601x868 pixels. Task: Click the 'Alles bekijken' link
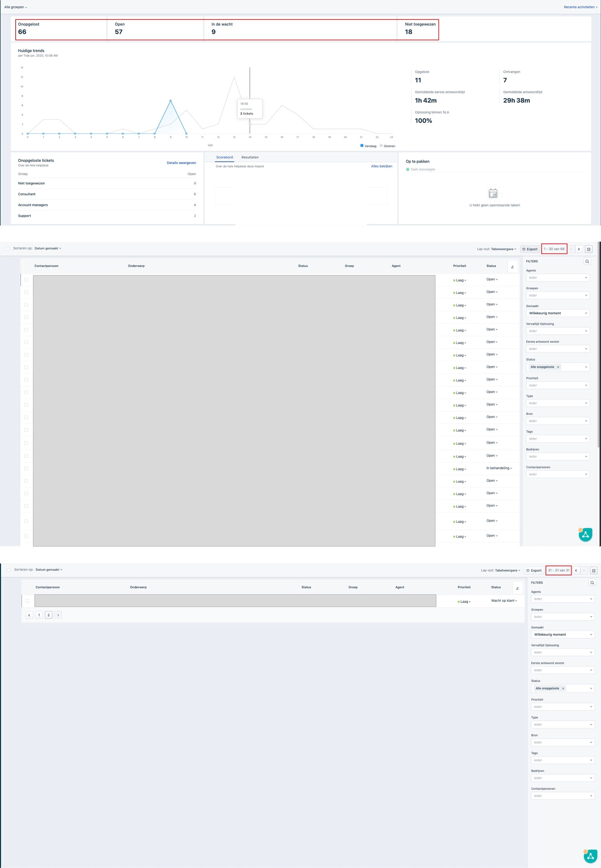(x=382, y=167)
